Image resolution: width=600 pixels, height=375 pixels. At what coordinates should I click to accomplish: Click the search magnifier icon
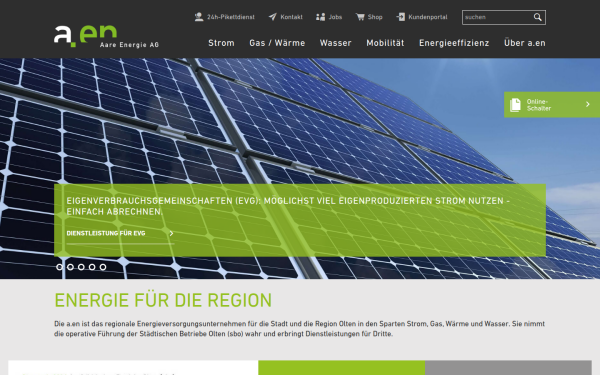click(538, 17)
